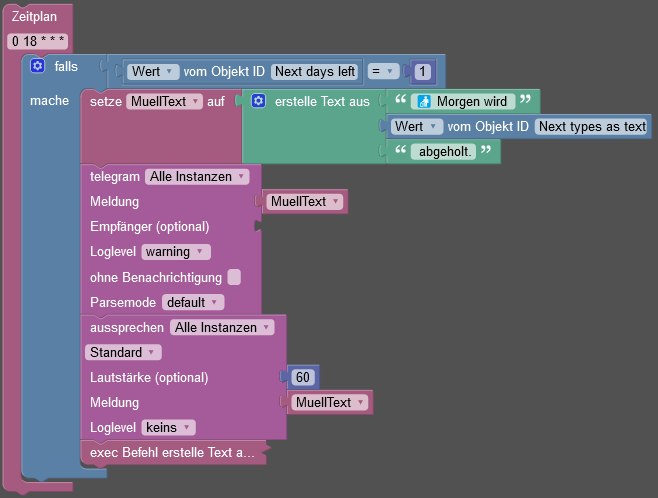
Task: Open Parsemode default dropdown
Action: [193, 302]
